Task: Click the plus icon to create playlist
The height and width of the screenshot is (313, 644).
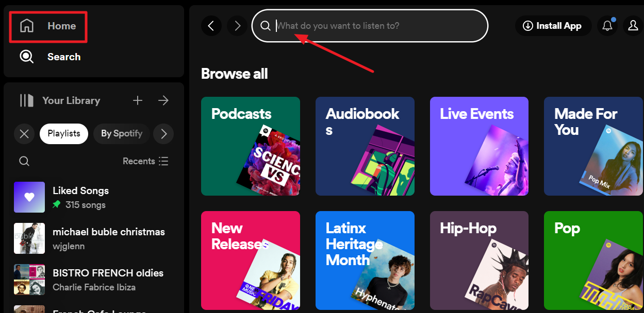Action: pos(138,100)
